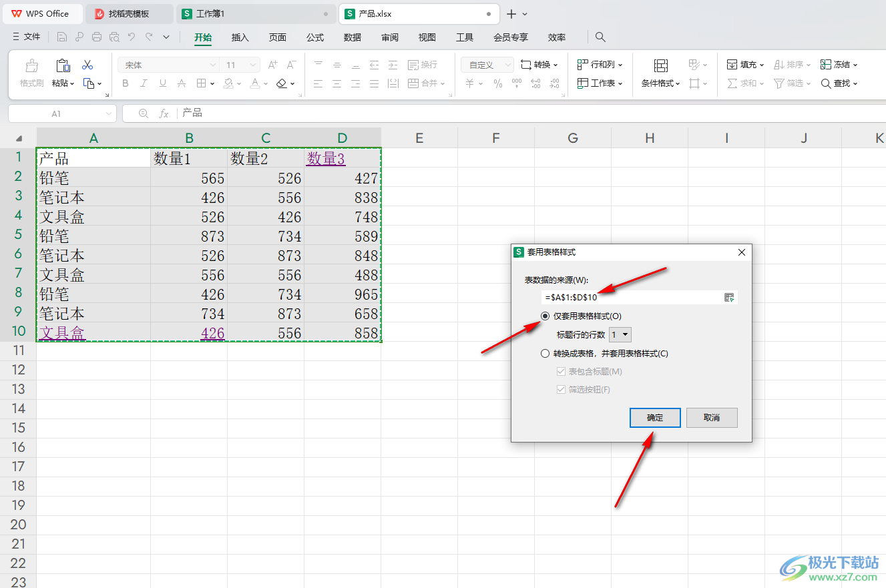Click the Insert Function fx icon
Screen dimensions: 886x588
click(164, 113)
